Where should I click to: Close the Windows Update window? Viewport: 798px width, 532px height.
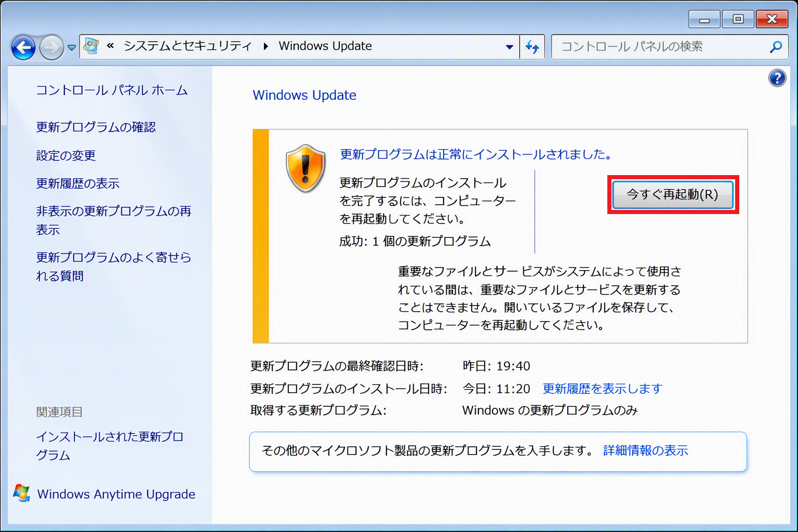coord(772,20)
